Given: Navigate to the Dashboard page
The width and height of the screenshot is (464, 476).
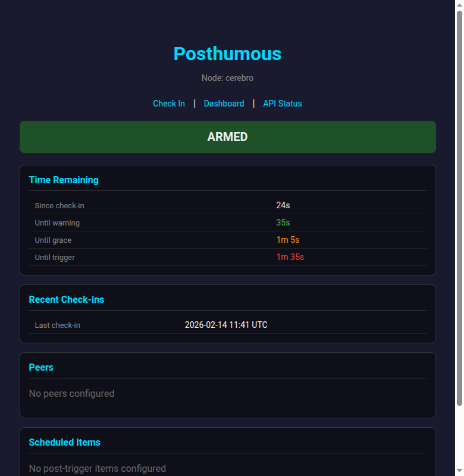Looking at the screenshot, I should (x=224, y=104).
